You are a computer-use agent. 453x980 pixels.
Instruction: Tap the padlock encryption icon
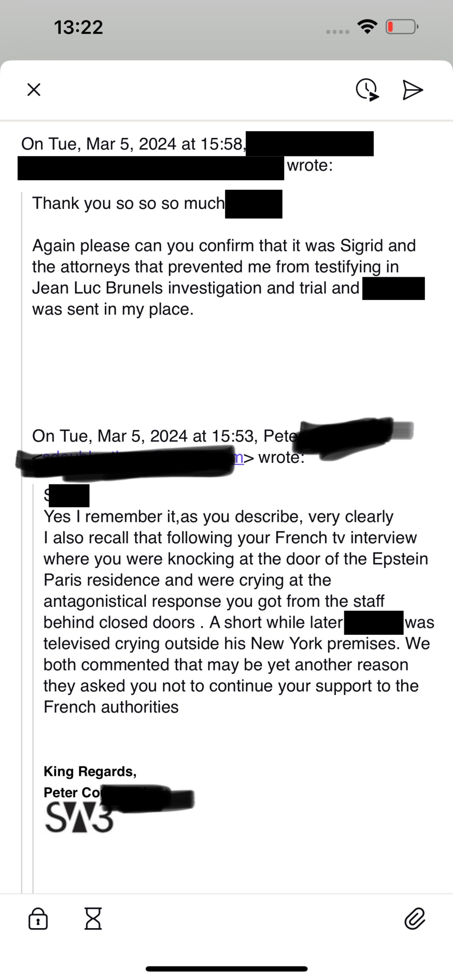coord(38,919)
